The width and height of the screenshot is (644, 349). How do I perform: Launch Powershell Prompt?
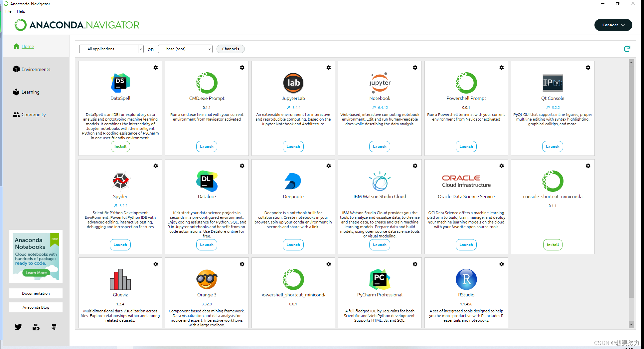[x=466, y=147]
